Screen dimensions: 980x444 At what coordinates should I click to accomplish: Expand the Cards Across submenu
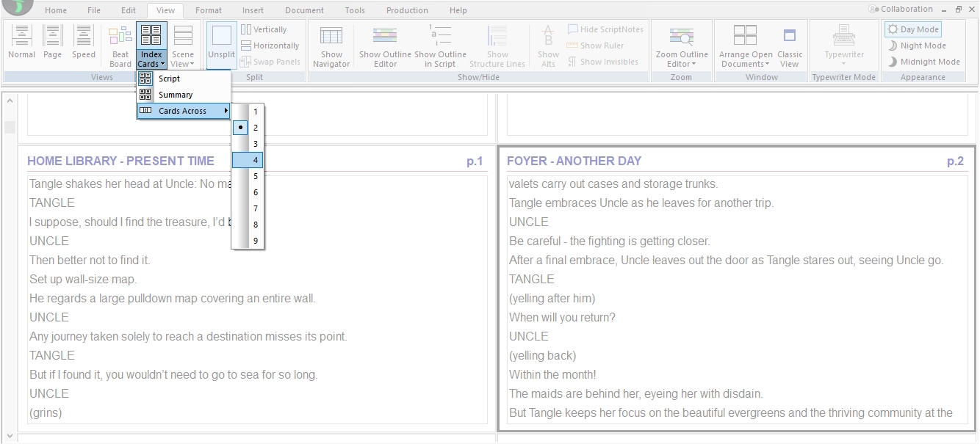coord(184,111)
